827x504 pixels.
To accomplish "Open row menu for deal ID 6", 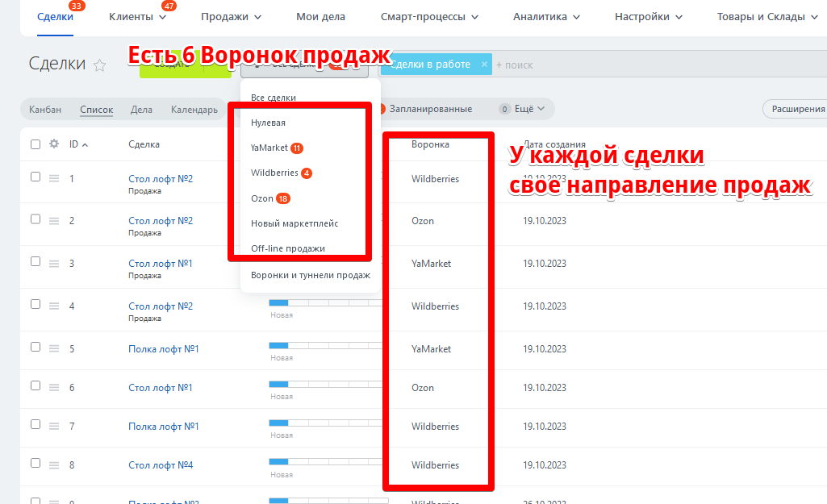I will [54, 388].
